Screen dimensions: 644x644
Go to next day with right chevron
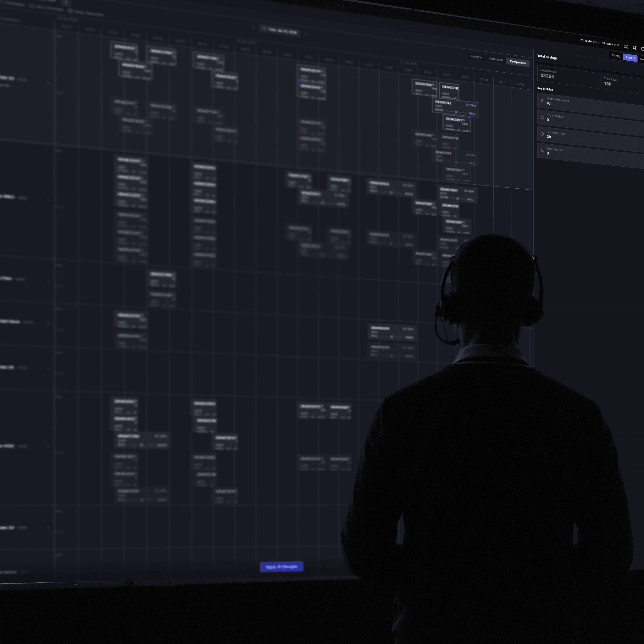pos(306,34)
